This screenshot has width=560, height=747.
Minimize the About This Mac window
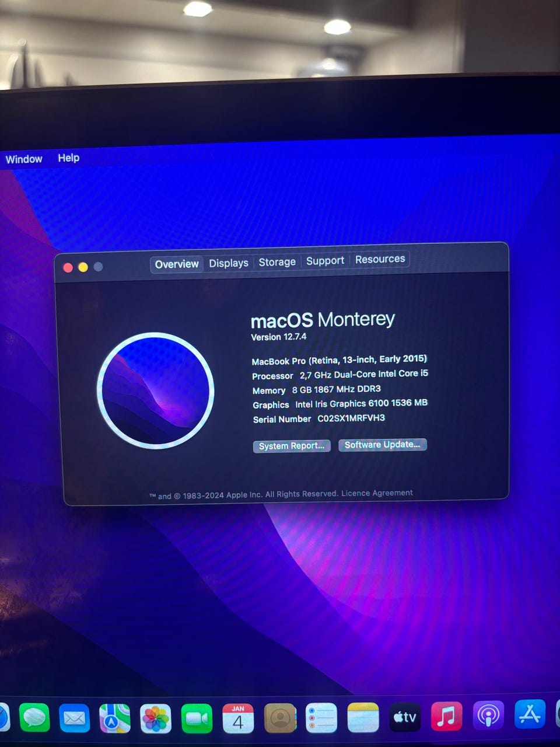[x=83, y=267]
